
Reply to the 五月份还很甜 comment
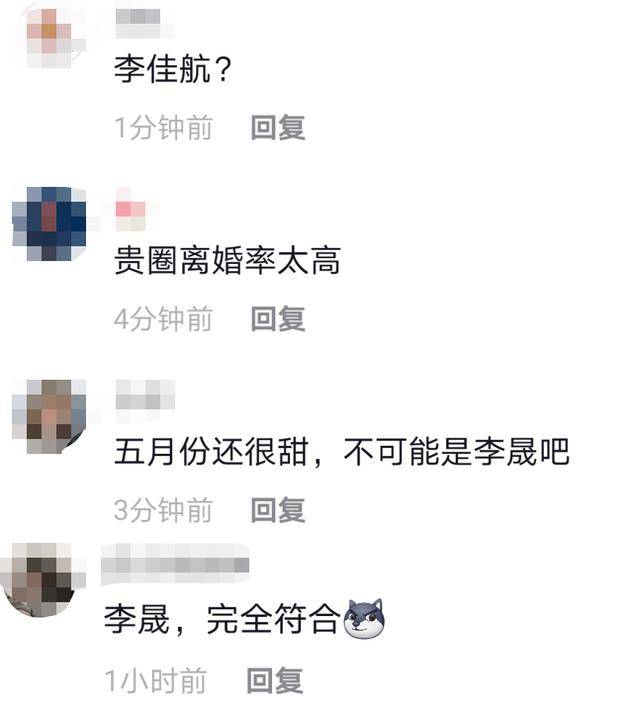pyautogui.click(x=278, y=510)
